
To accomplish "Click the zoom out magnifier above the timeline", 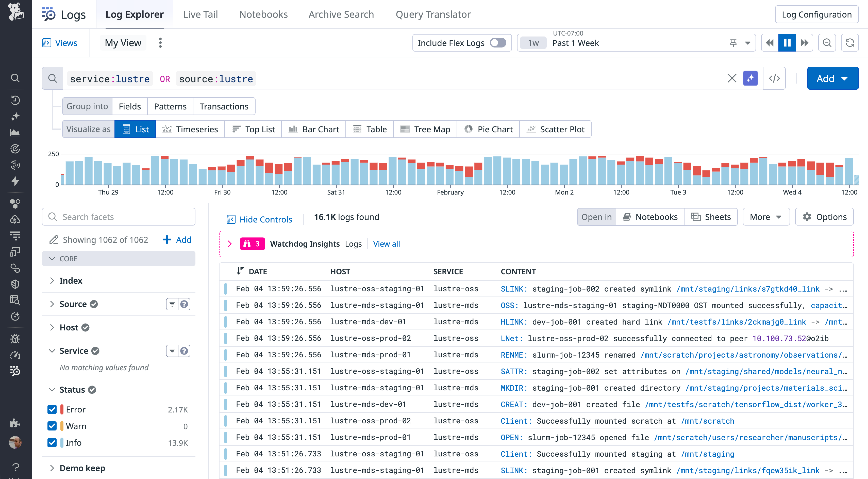I will [x=827, y=43].
